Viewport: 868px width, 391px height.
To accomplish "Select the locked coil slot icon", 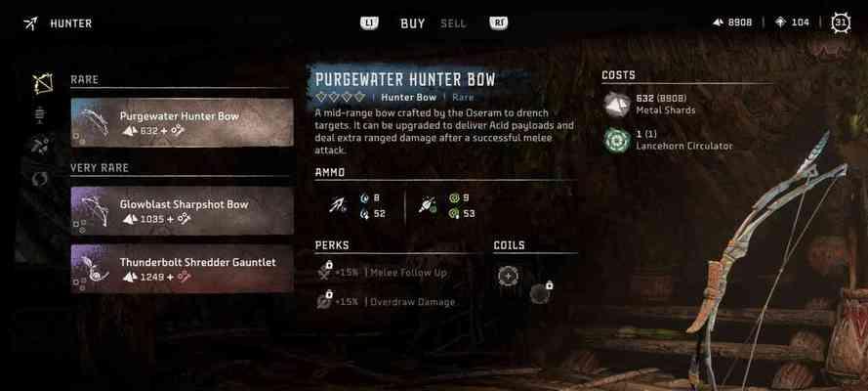I will [541, 293].
